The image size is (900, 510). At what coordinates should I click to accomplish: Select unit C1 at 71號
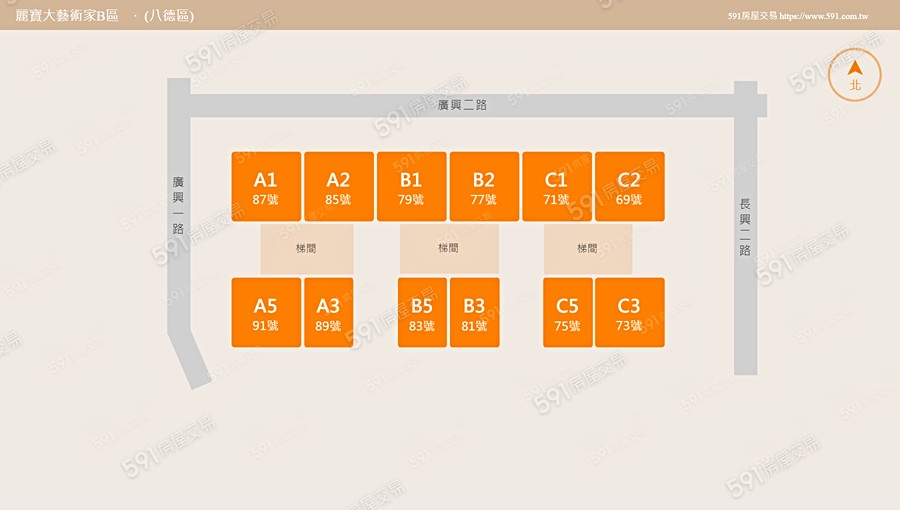tap(557, 187)
